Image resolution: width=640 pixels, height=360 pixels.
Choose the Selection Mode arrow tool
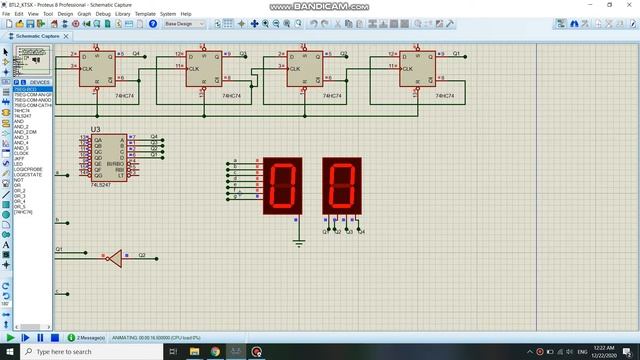click(6, 52)
